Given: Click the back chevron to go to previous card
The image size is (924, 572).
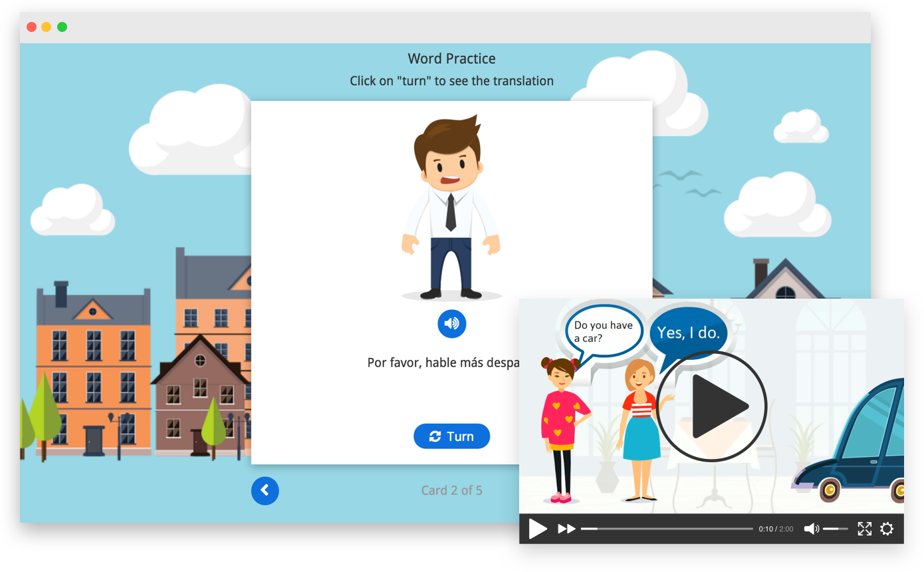Looking at the screenshot, I should (x=265, y=490).
